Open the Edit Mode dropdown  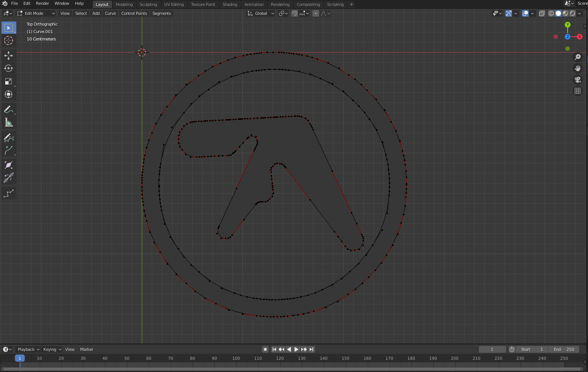coord(36,13)
